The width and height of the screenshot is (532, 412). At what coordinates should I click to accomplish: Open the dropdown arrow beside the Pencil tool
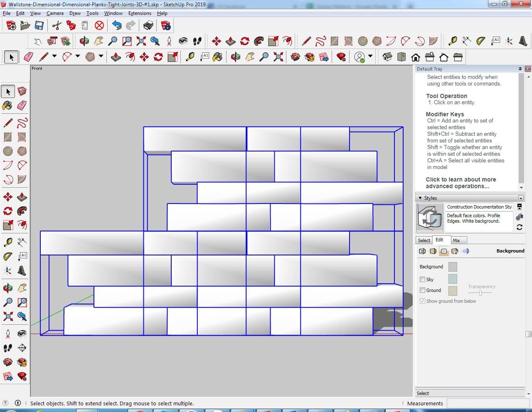(54, 56)
